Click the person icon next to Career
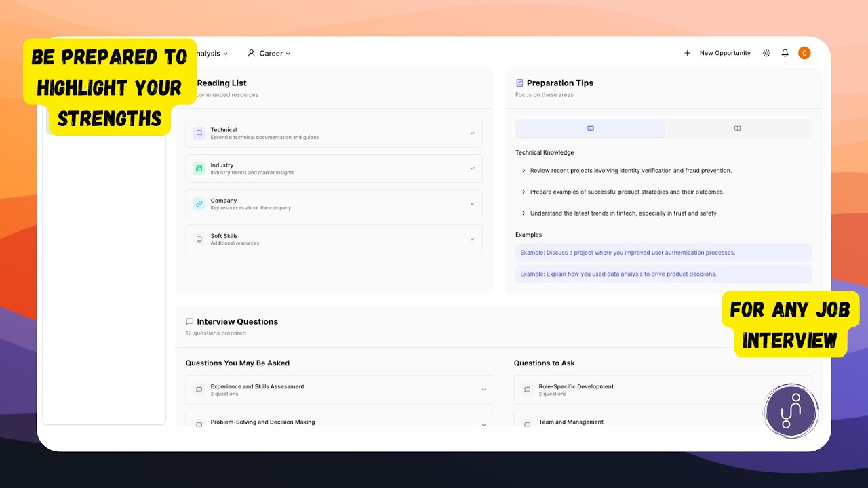868x488 pixels. pyautogui.click(x=251, y=53)
